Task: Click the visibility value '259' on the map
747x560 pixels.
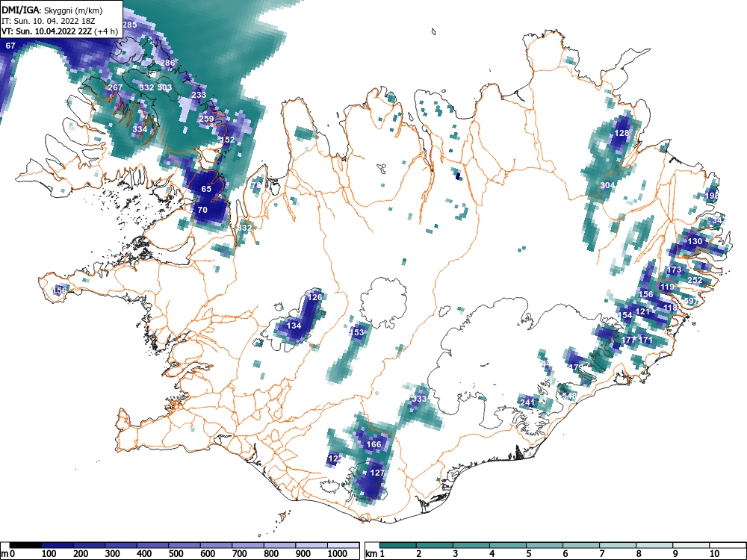Action: [x=206, y=119]
